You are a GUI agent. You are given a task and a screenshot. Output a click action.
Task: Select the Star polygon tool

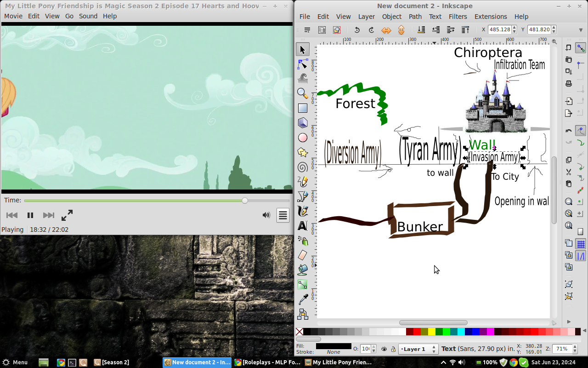point(303,152)
